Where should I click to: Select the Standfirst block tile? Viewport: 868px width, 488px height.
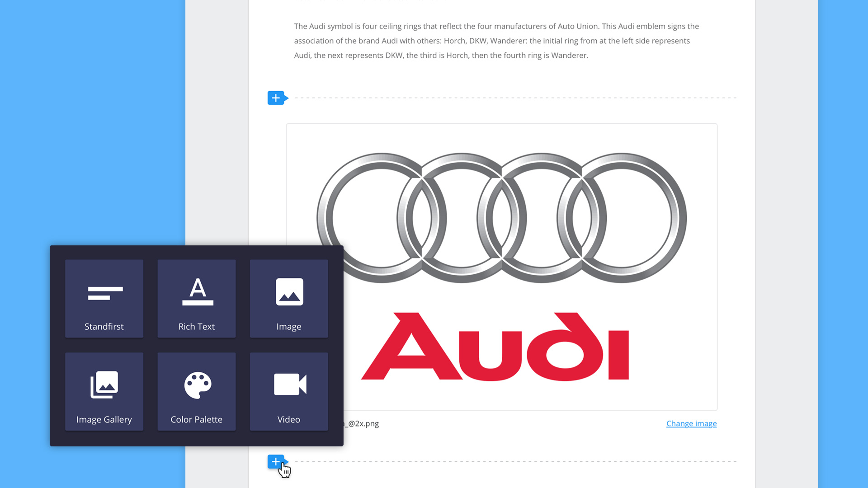click(104, 298)
